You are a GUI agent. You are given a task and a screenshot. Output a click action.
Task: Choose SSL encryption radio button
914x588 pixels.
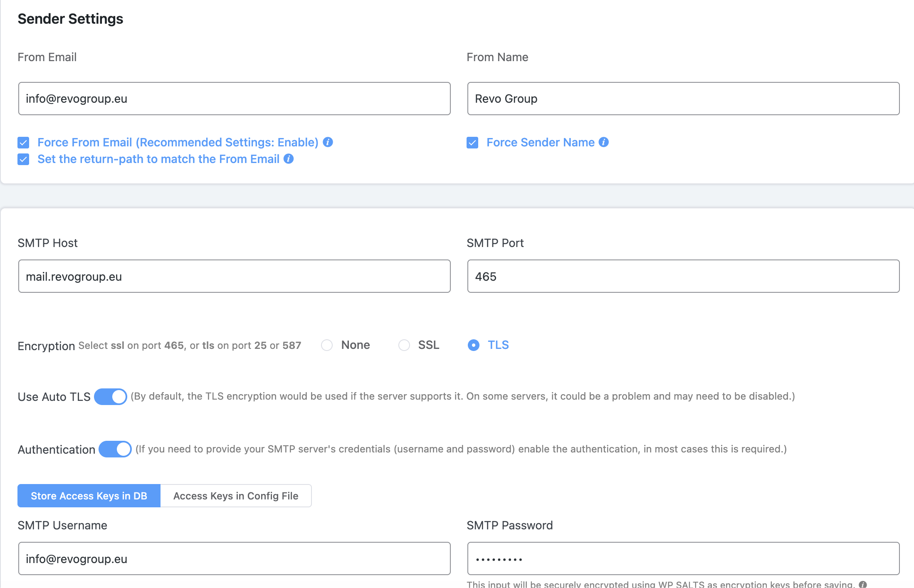[x=404, y=345]
